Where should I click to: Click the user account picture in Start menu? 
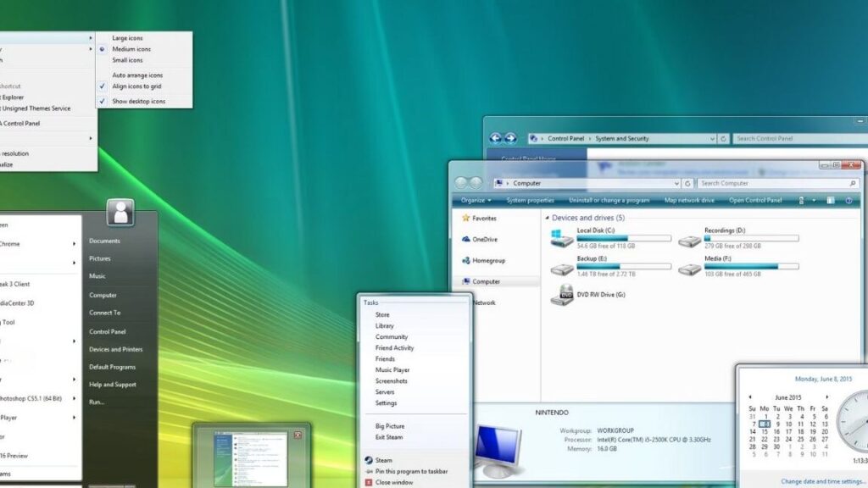(120, 212)
